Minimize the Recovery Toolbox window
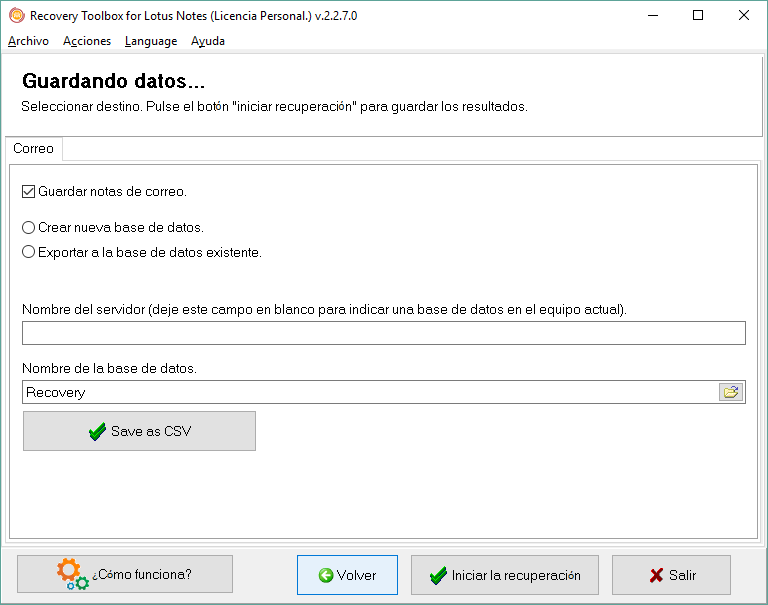Screen dimensions: 768x605 pos(653,15)
